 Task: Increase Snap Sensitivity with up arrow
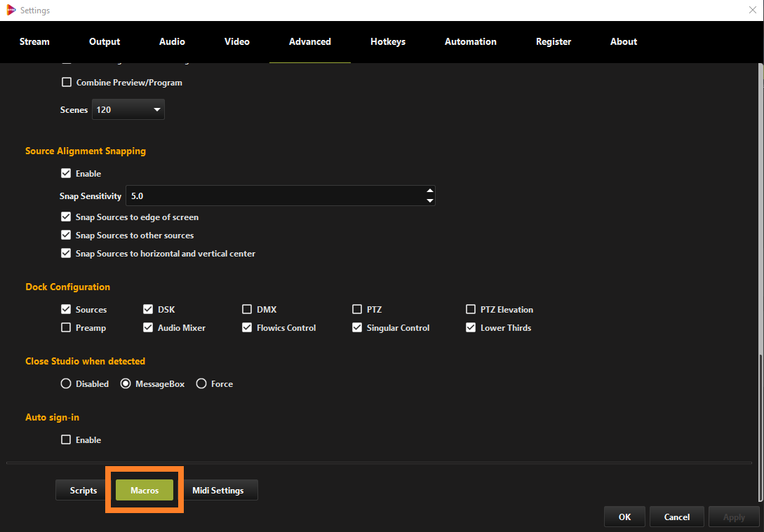tap(430, 191)
